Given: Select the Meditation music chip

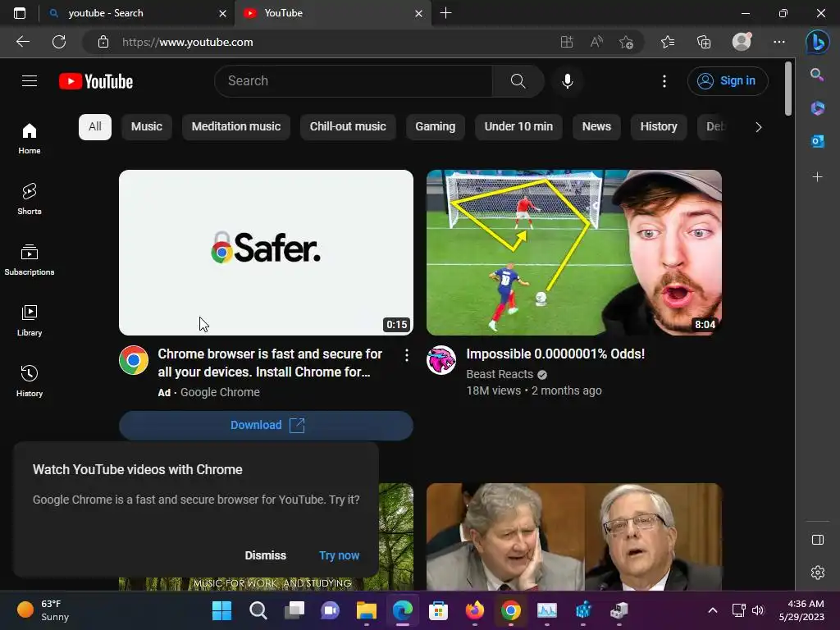Looking at the screenshot, I should pyautogui.click(x=235, y=127).
